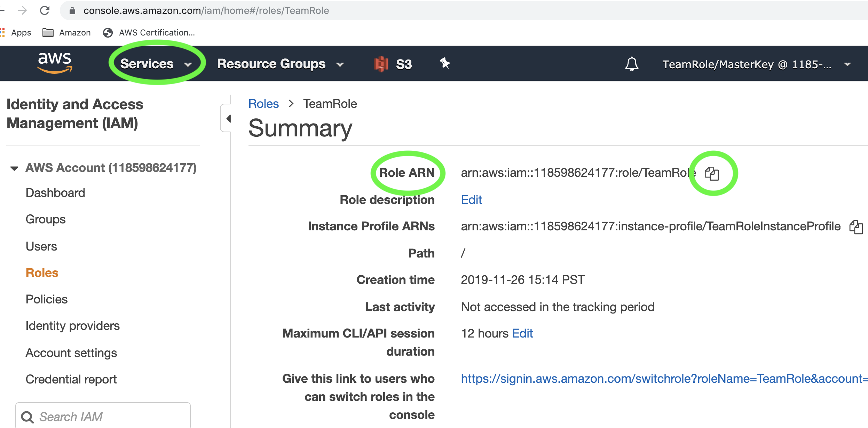Open the notifications bell
The image size is (868, 428).
[x=631, y=64]
